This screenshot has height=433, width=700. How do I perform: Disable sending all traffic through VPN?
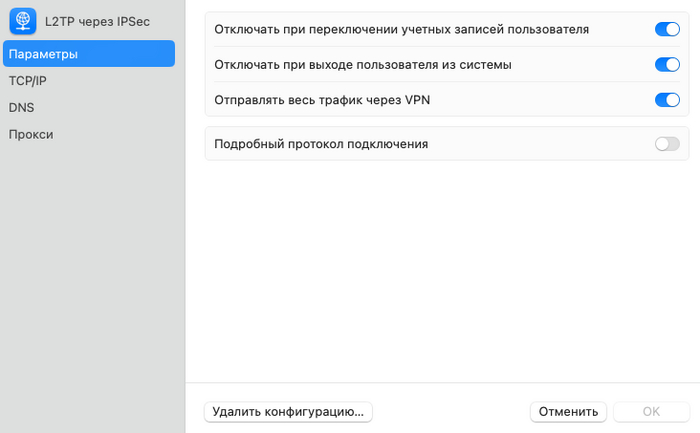coord(666,100)
